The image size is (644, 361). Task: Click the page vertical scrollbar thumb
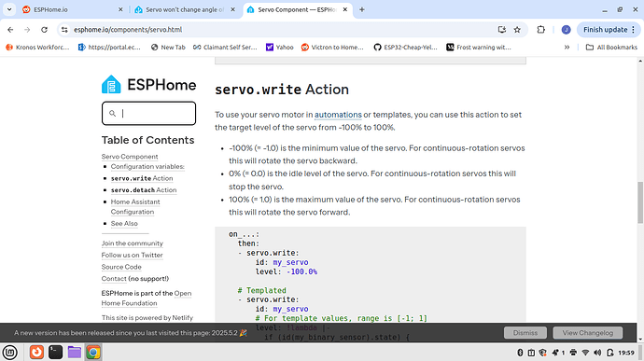pos(640,202)
